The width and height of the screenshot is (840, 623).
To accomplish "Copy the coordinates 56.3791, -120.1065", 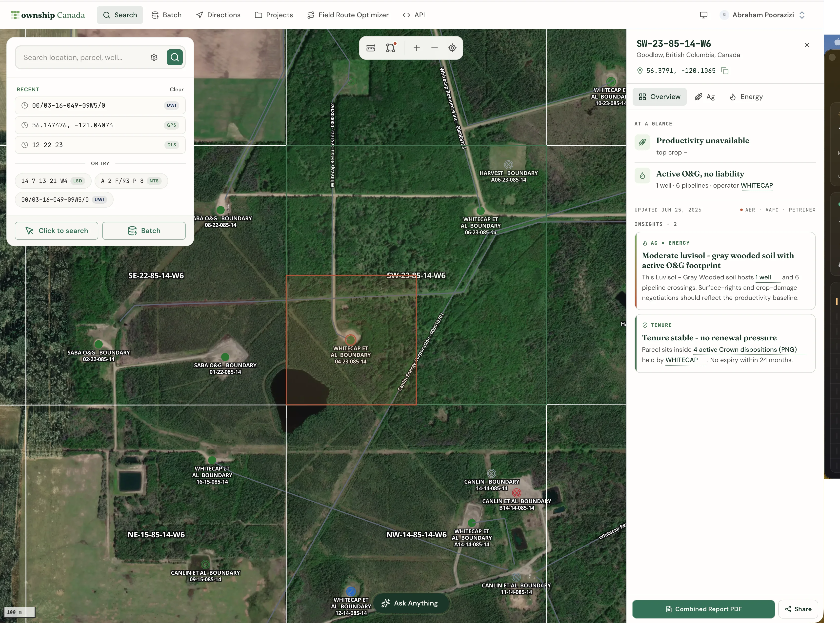I will click(725, 71).
